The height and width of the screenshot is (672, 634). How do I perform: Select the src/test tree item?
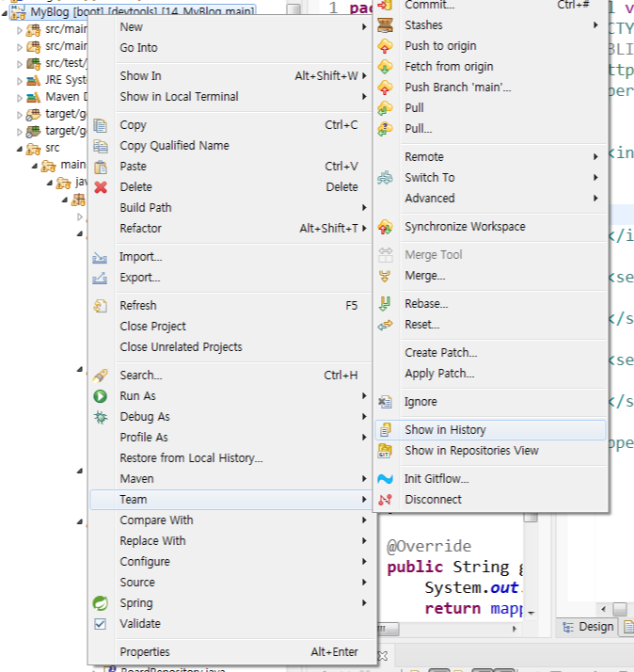67,63
